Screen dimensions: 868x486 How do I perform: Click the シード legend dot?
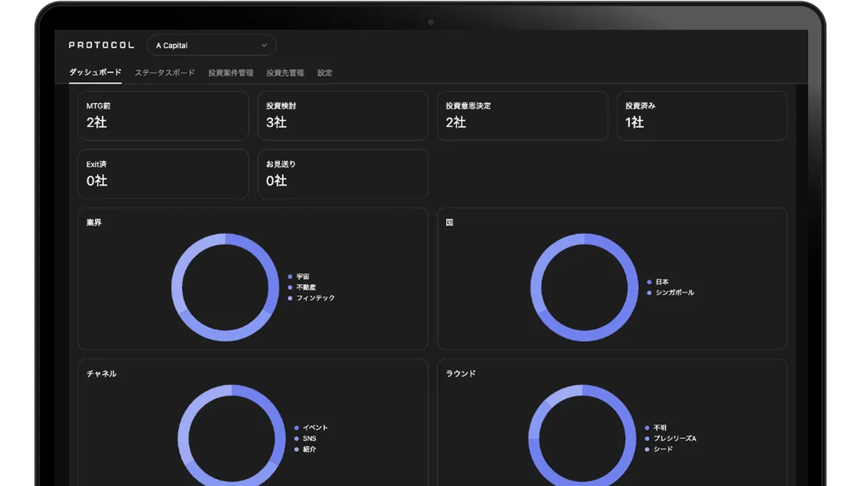[x=647, y=450]
